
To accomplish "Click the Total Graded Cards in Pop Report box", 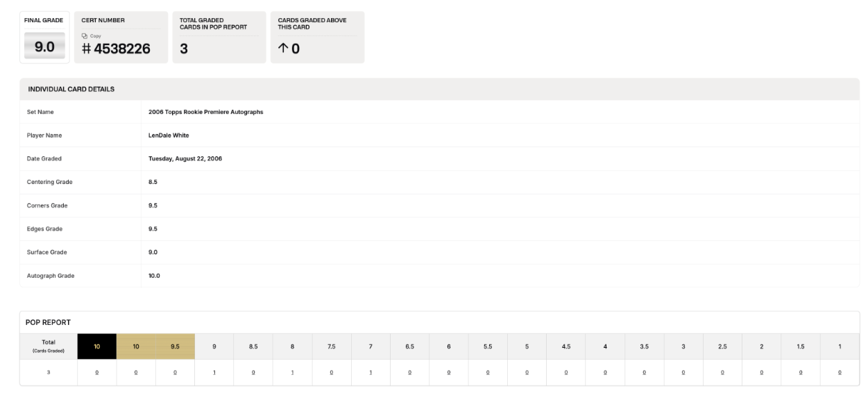I will tap(219, 37).
